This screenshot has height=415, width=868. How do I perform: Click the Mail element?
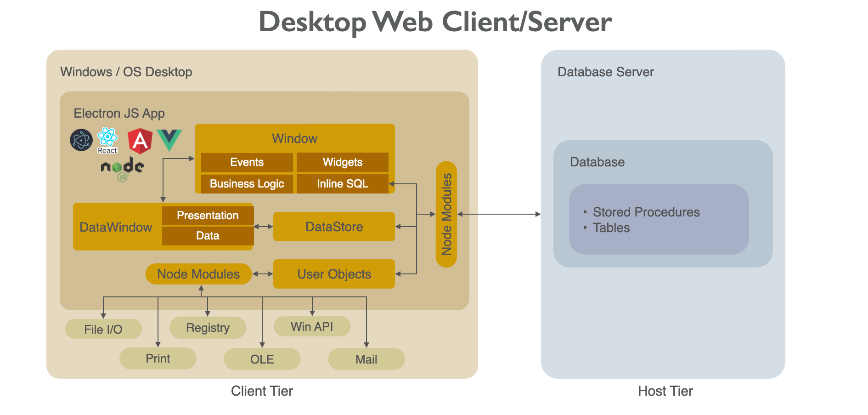366,359
